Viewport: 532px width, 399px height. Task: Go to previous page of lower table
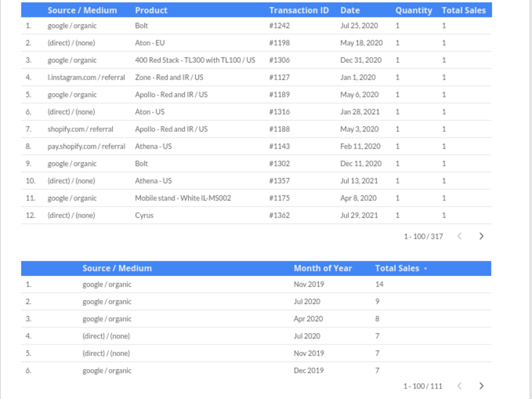click(460, 386)
